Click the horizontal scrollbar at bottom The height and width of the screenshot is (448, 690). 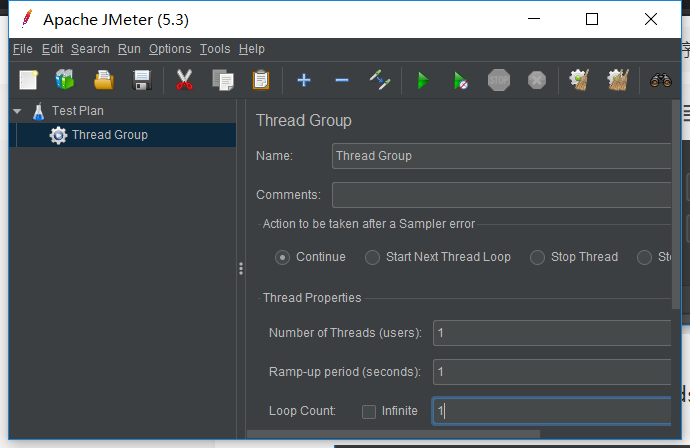[x=393, y=434]
